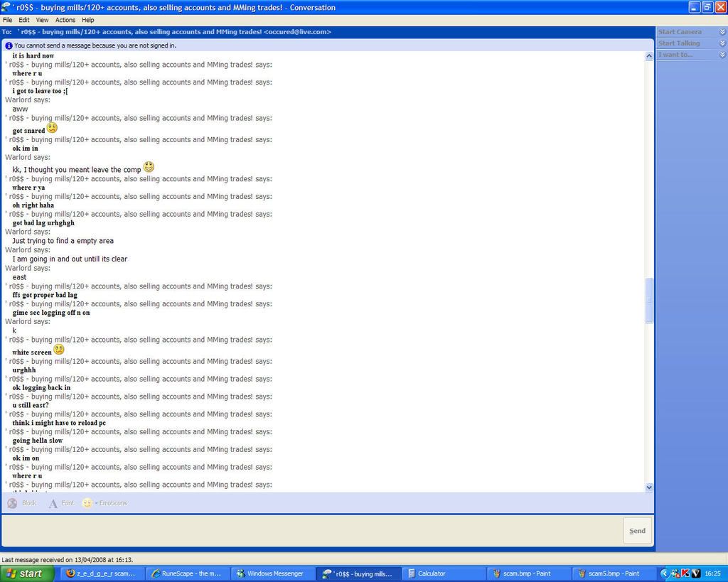The image size is (728, 582).
Task: Click the message 'got bad lag urhghgh'
Action: pyautogui.click(x=43, y=222)
